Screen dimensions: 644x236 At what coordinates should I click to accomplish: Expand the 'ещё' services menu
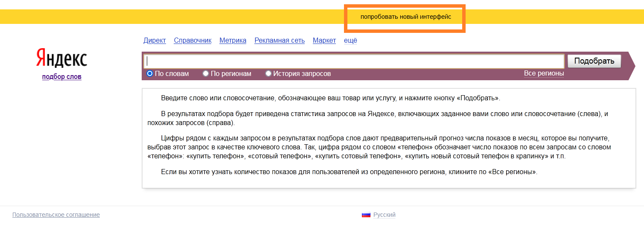[350, 41]
